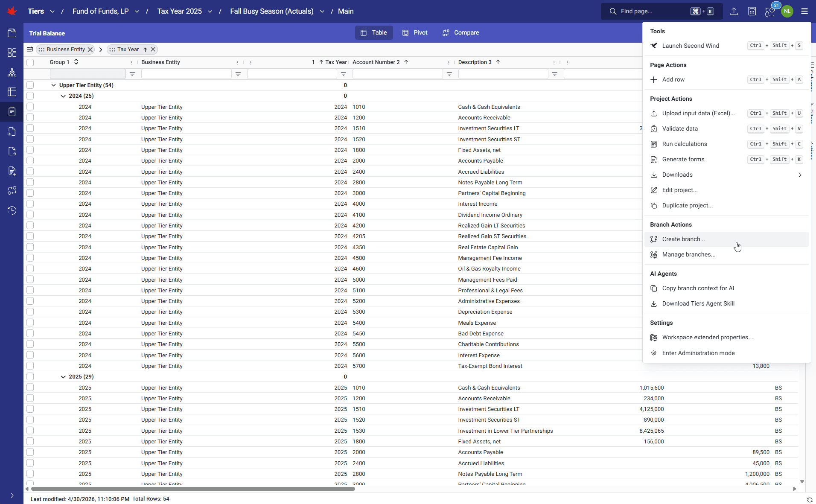
Task: Switch to Pivot view tab
Action: [x=415, y=33]
